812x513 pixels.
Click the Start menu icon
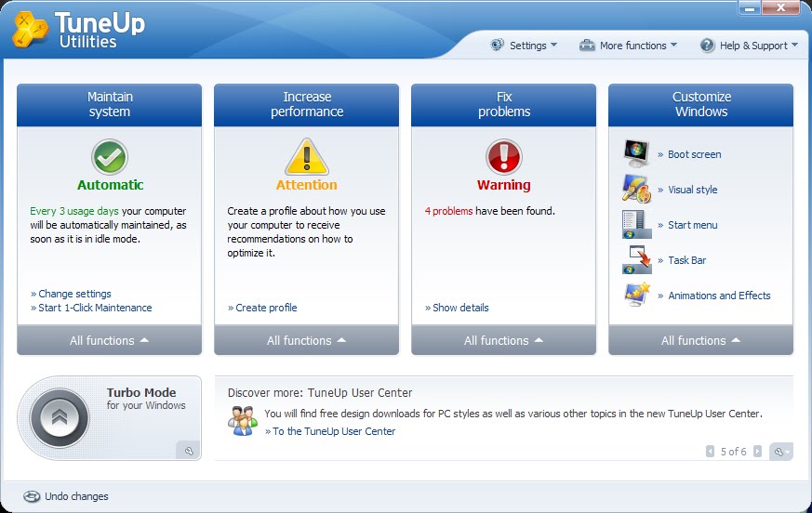click(x=636, y=224)
